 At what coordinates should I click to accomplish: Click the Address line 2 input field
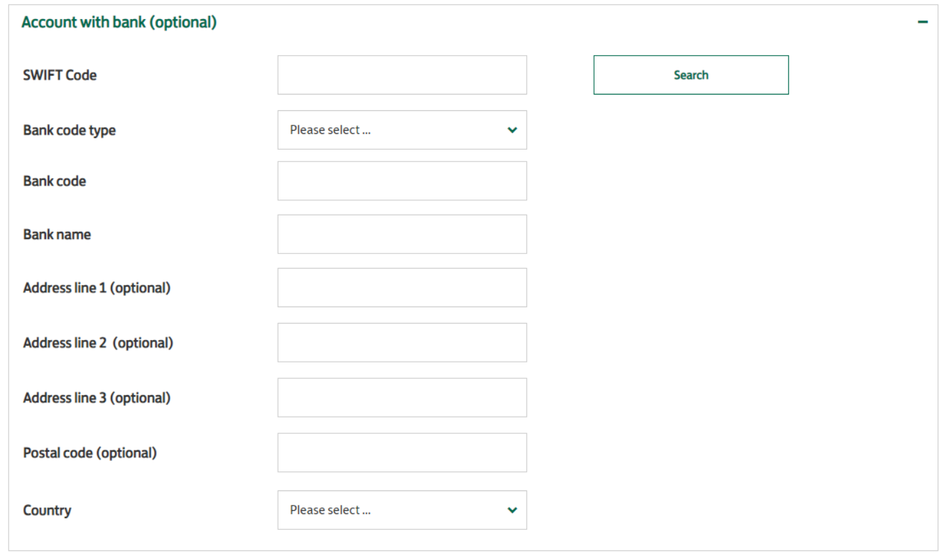pyautogui.click(x=402, y=343)
